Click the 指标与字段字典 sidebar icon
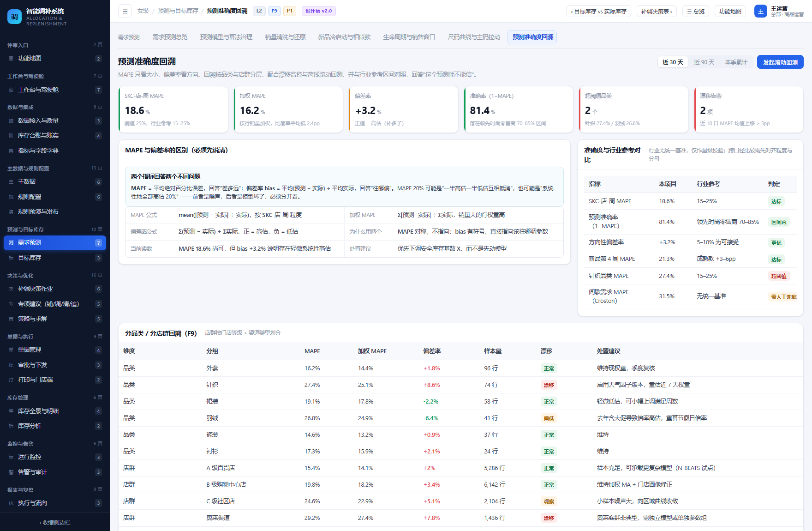Screen dimensions: 812x531 (11, 151)
